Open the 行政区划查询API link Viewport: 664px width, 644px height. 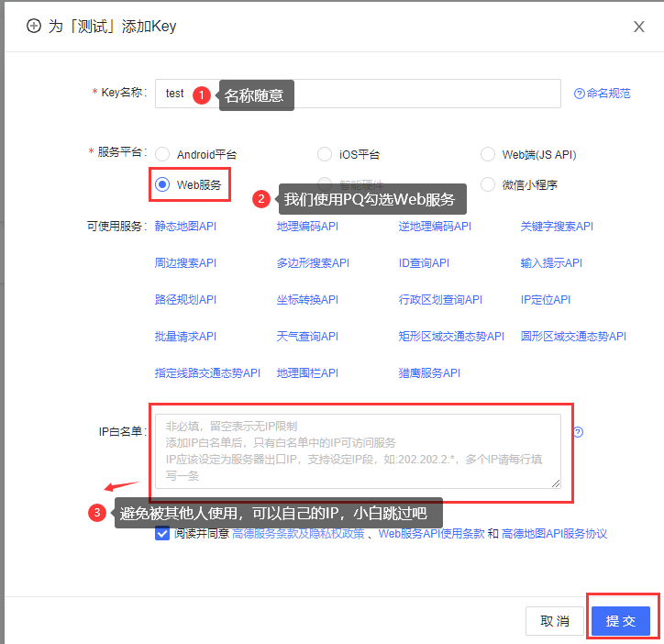click(440, 300)
